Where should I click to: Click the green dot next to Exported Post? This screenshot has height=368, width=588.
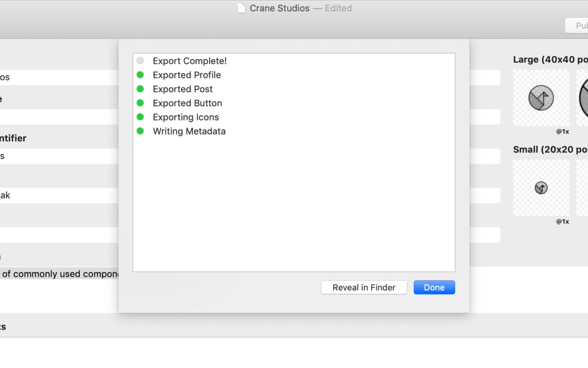[140, 89]
